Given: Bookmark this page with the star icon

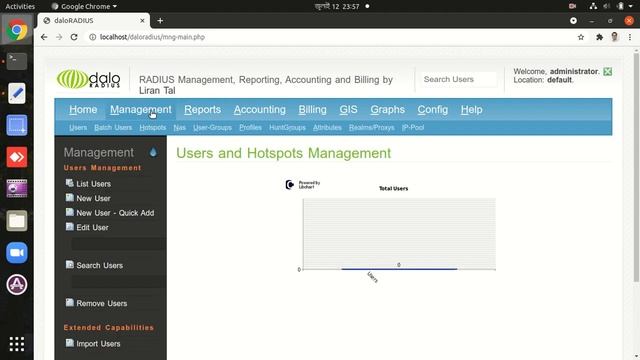Looking at the screenshot, I should (581, 37).
